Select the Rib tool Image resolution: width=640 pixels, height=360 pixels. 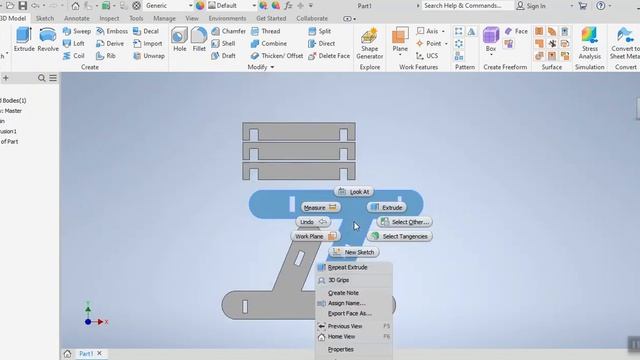[106, 56]
